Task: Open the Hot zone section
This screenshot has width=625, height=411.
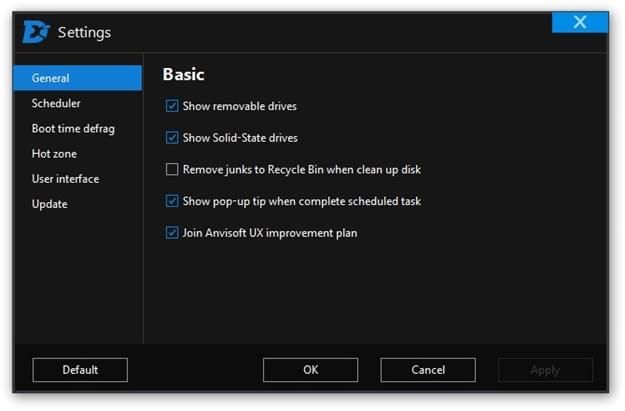Action: [x=54, y=154]
